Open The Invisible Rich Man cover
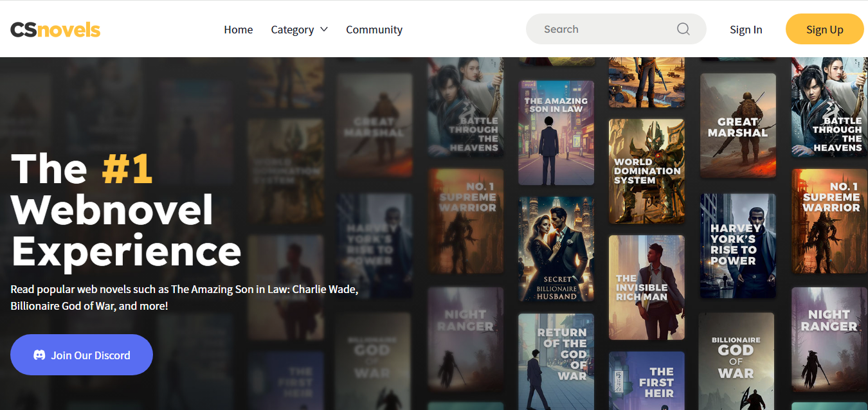The width and height of the screenshot is (868, 410). tap(646, 287)
